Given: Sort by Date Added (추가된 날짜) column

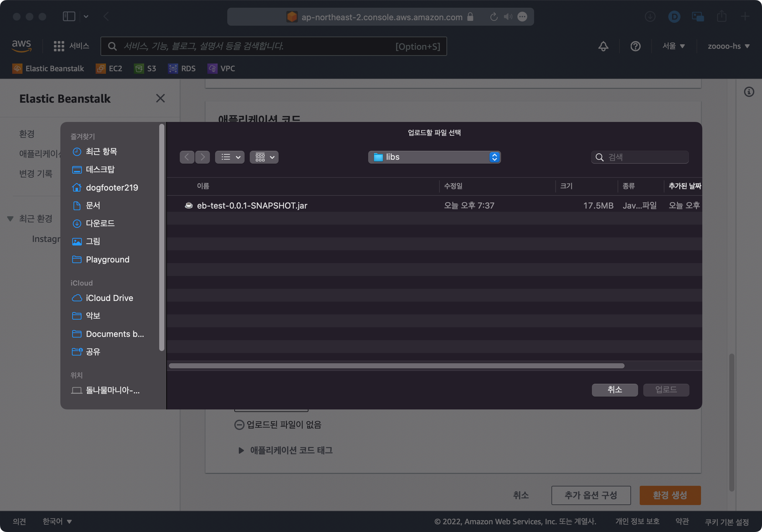Looking at the screenshot, I should coord(684,186).
